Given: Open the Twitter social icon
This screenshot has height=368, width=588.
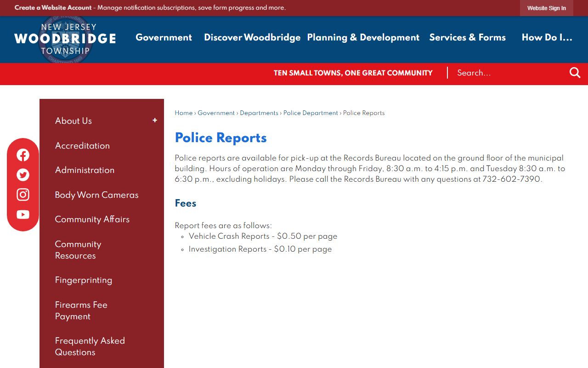Looking at the screenshot, I should point(23,175).
